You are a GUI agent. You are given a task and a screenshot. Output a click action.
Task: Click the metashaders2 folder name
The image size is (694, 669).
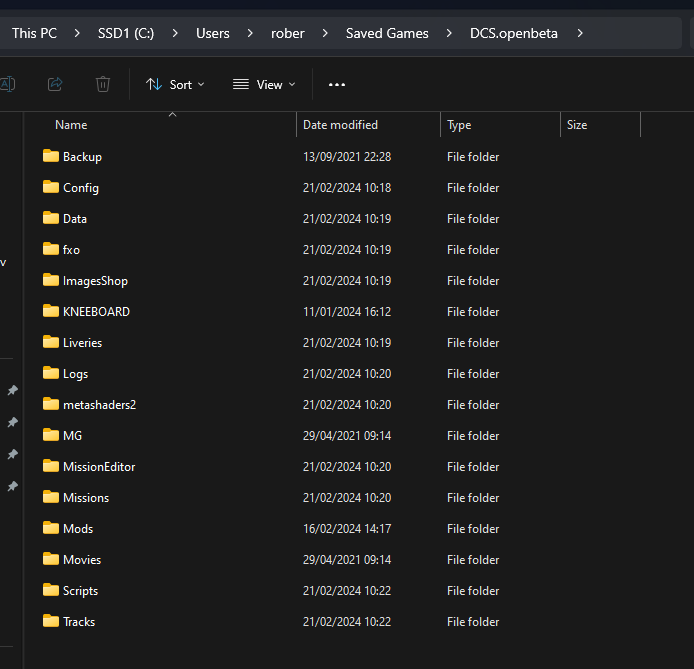point(100,404)
